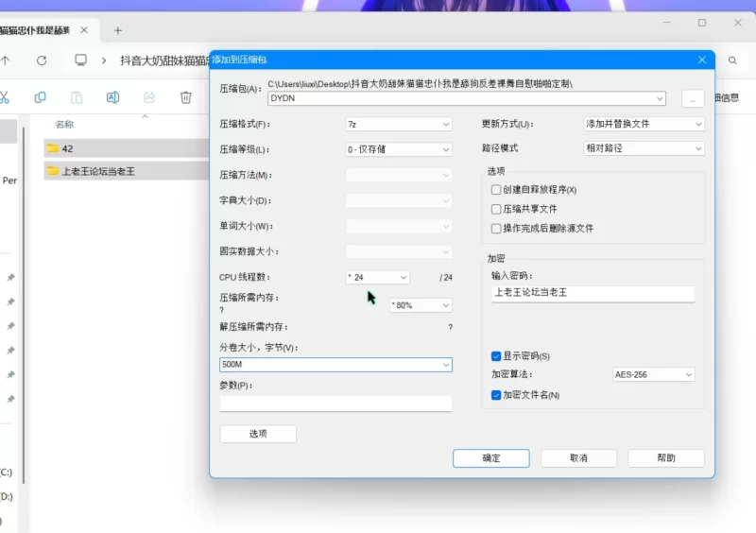Screen dimensions: 756x533
Task: Click the This PC monitor icon in address bar
Action: [80, 60]
